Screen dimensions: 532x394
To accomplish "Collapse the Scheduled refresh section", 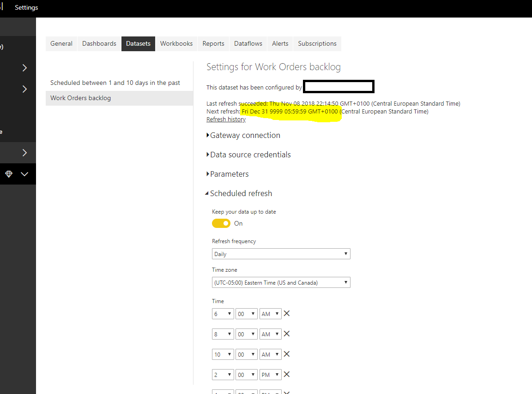I will pyautogui.click(x=238, y=193).
